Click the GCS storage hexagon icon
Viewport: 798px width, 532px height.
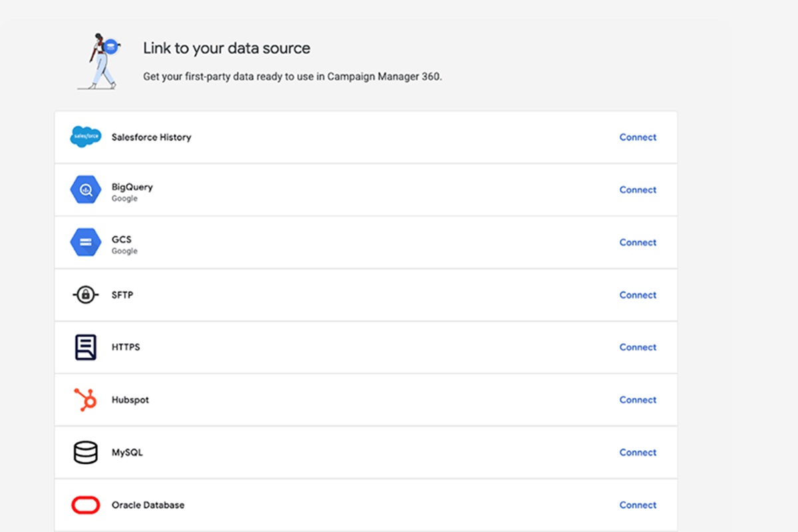(x=86, y=243)
